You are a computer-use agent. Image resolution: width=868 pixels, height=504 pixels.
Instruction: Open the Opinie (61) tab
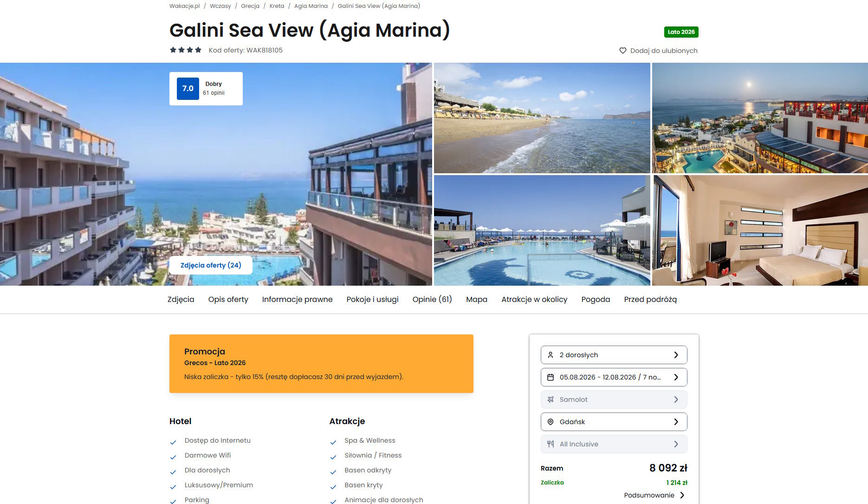point(432,300)
